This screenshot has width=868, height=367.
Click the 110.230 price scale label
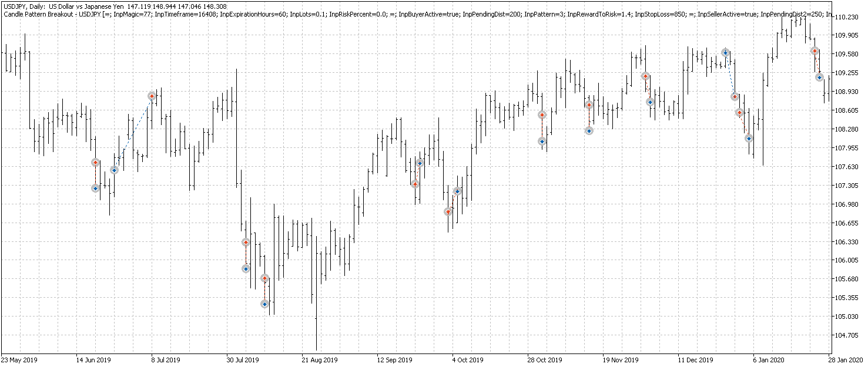[847, 17]
